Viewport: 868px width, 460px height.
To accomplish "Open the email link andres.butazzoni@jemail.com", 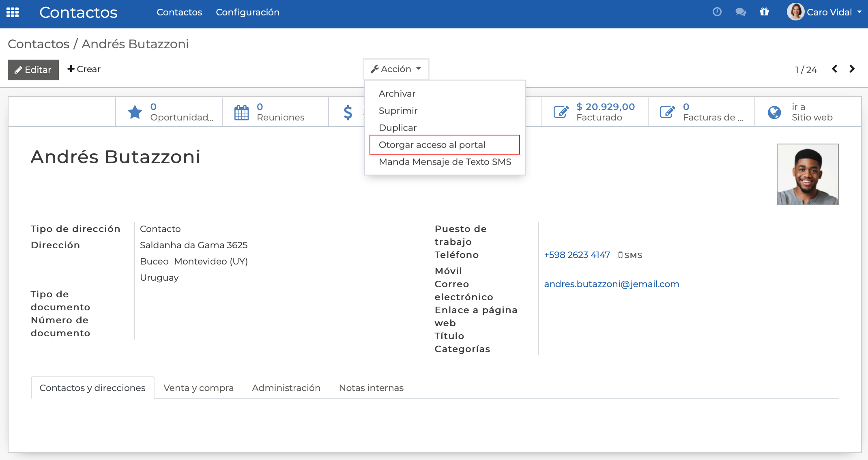I will pyautogui.click(x=612, y=284).
